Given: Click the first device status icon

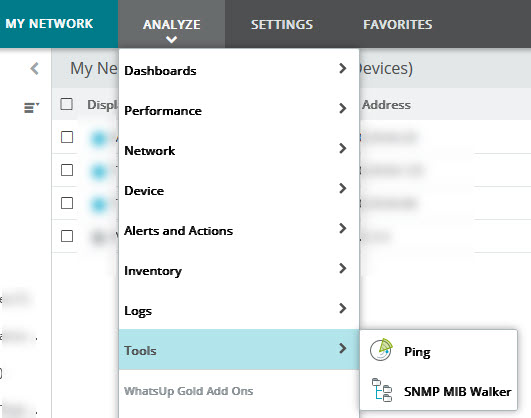Looking at the screenshot, I should coord(99,138).
